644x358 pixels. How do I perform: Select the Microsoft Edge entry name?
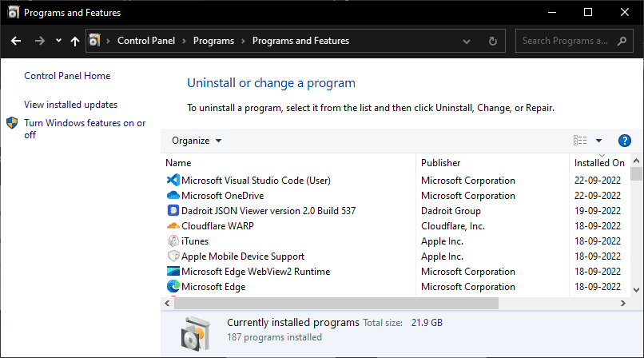pos(213,287)
